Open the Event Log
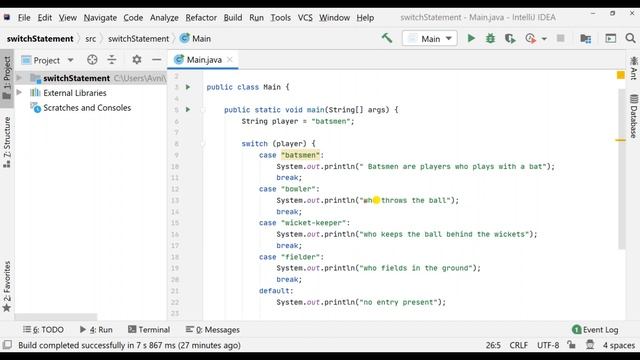The image size is (640, 360). 595,329
